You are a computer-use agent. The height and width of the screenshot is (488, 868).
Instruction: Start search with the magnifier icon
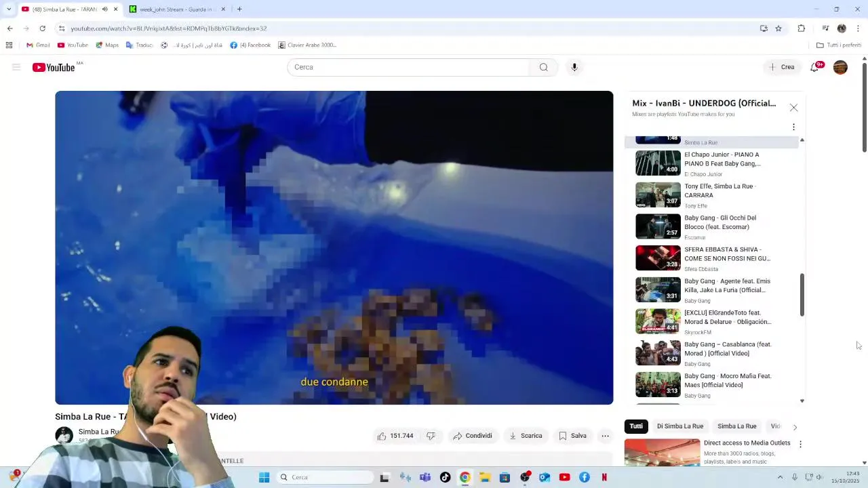[543, 67]
